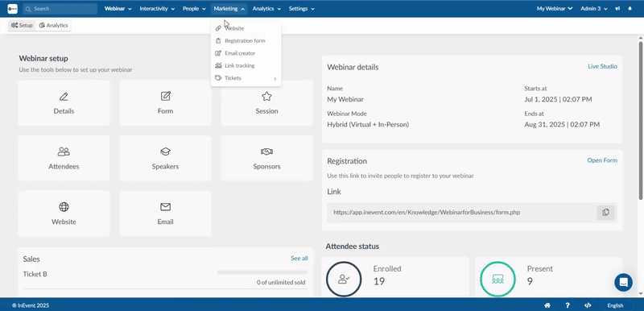Select Registration form menu item
Image resolution: width=644 pixels, height=311 pixels.
(246, 40)
